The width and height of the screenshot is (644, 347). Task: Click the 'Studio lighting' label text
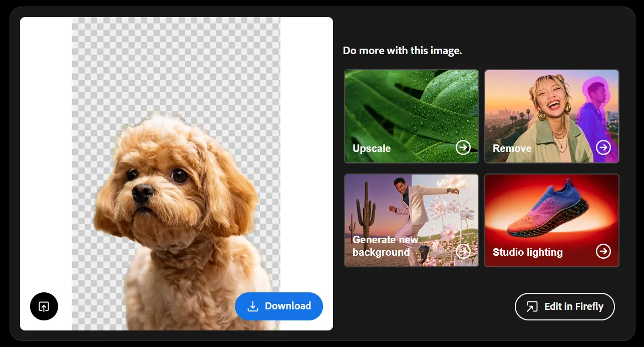point(527,252)
